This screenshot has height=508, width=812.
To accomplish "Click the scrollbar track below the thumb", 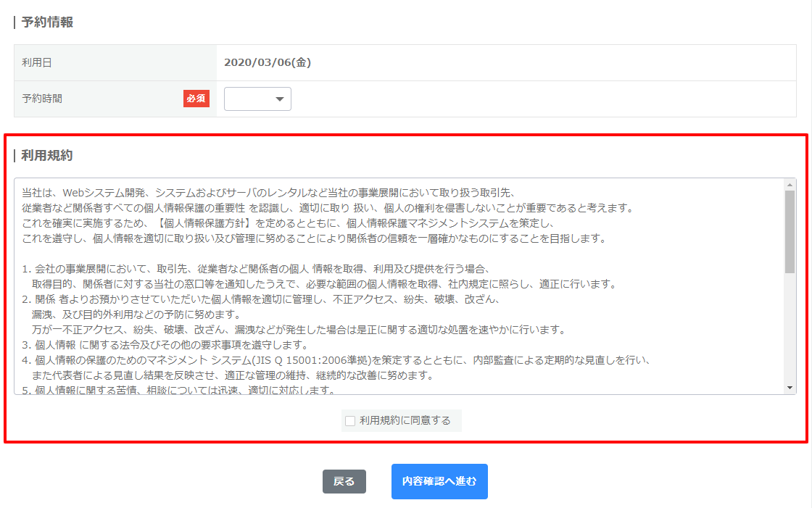I will (790, 326).
